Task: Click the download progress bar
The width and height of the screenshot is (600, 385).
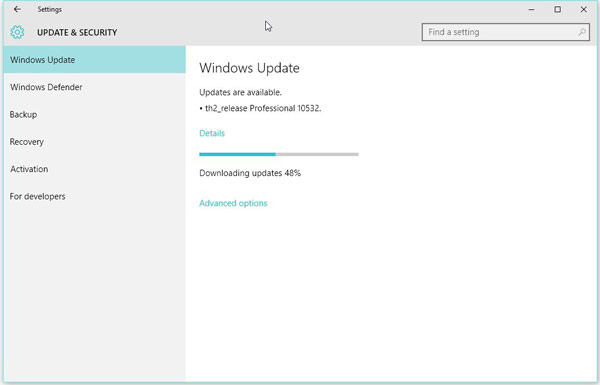Action: (279, 154)
